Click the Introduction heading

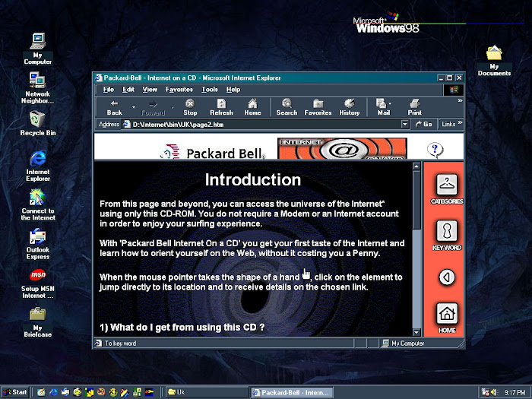[253, 179]
